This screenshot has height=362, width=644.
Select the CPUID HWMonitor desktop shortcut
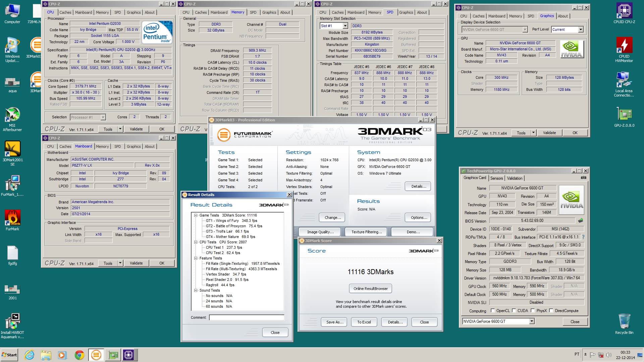[624, 50]
